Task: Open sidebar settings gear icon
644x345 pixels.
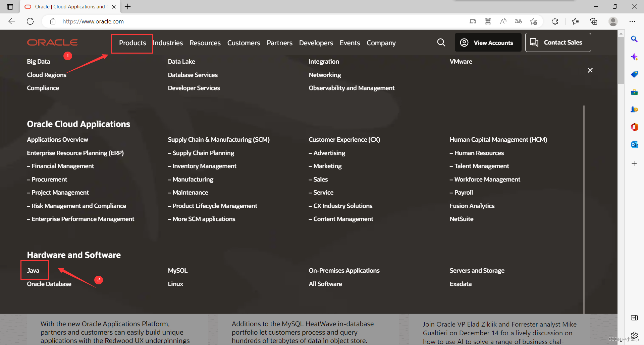Action: 634,335
